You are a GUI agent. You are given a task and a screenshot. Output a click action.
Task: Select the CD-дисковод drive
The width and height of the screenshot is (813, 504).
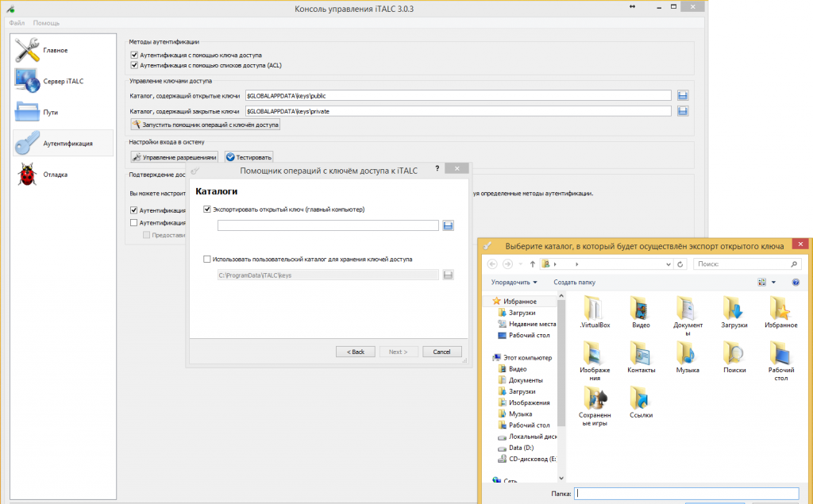point(527,459)
